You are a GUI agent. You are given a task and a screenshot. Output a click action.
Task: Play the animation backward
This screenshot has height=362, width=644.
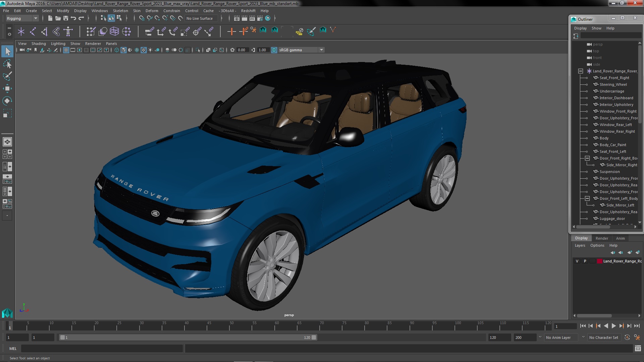point(606,326)
